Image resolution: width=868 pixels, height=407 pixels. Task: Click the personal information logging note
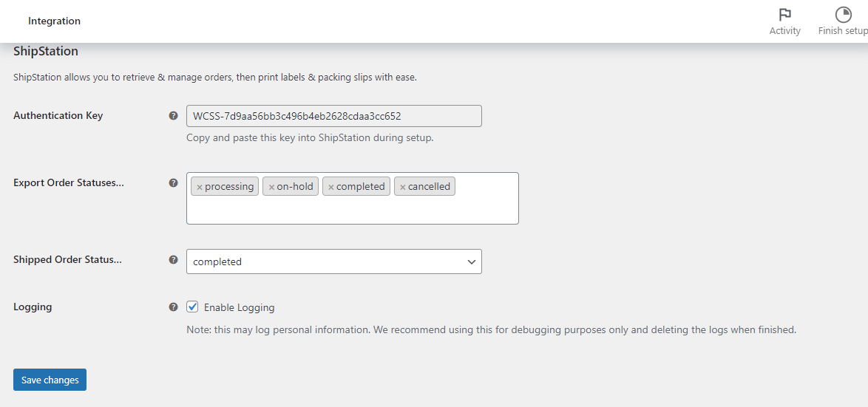point(491,329)
